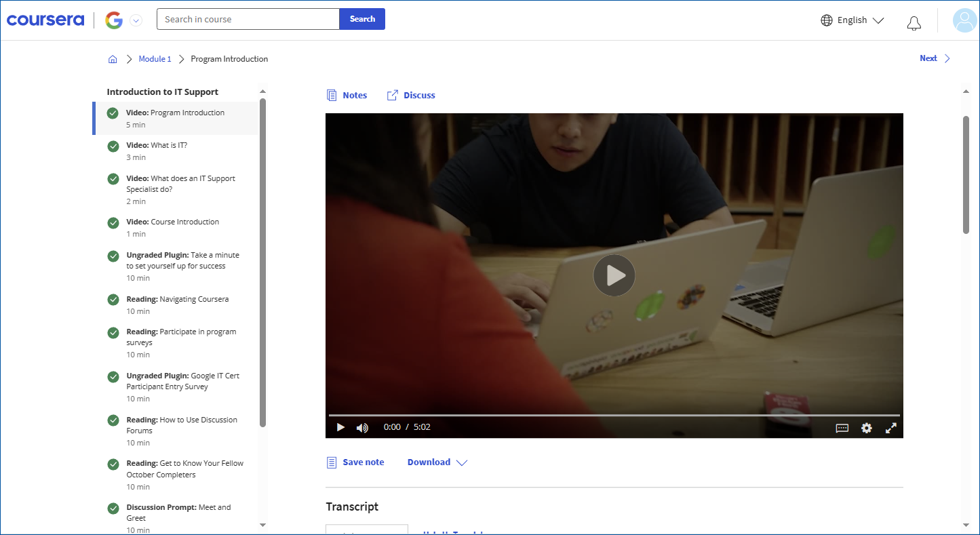Screen dimensions: 980x535
Task: Click the home breadcrumb icon
Action: 113,59
